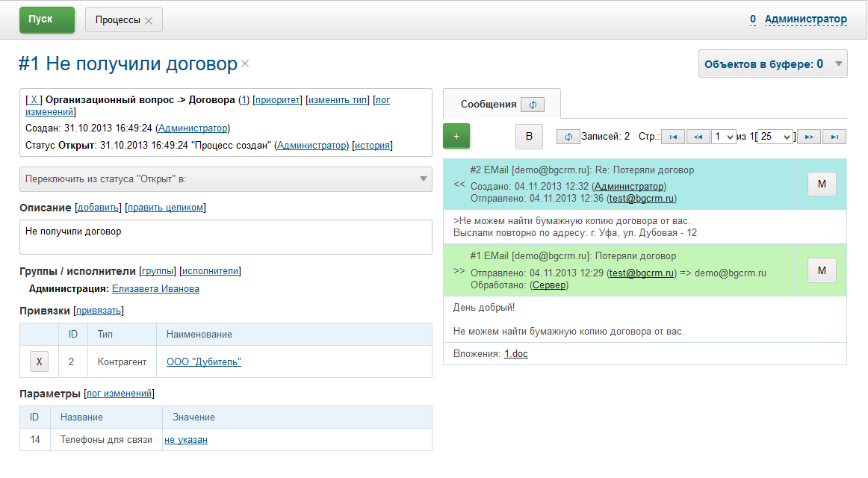The width and height of the screenshot is (868, 478).
Task: Open the 1.doc attachment link
Action: 515,353
